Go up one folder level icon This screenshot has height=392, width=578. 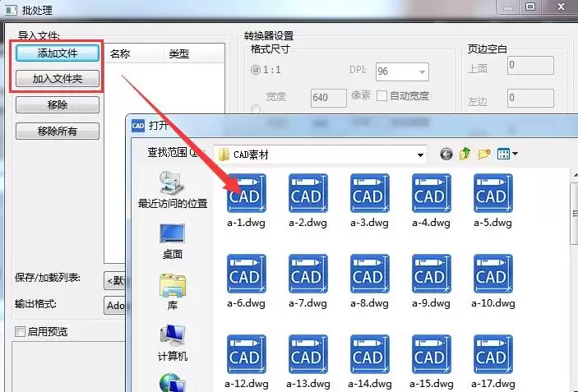click(465, 154)
